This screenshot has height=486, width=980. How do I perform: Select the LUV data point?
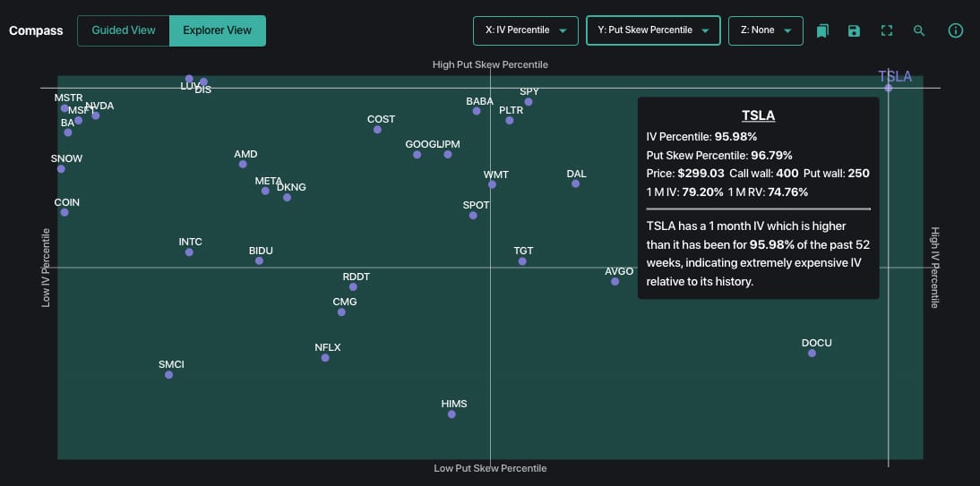coord(189,79)
